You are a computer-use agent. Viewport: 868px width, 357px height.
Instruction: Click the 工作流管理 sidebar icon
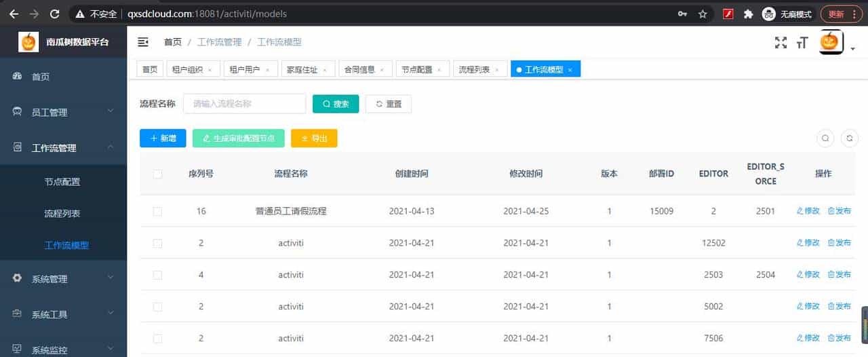[18, 147]
